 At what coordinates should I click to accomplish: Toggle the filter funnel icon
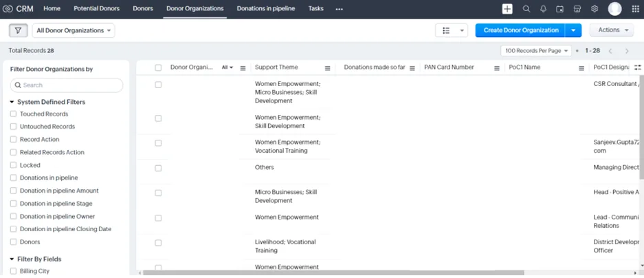coord(18,30)
